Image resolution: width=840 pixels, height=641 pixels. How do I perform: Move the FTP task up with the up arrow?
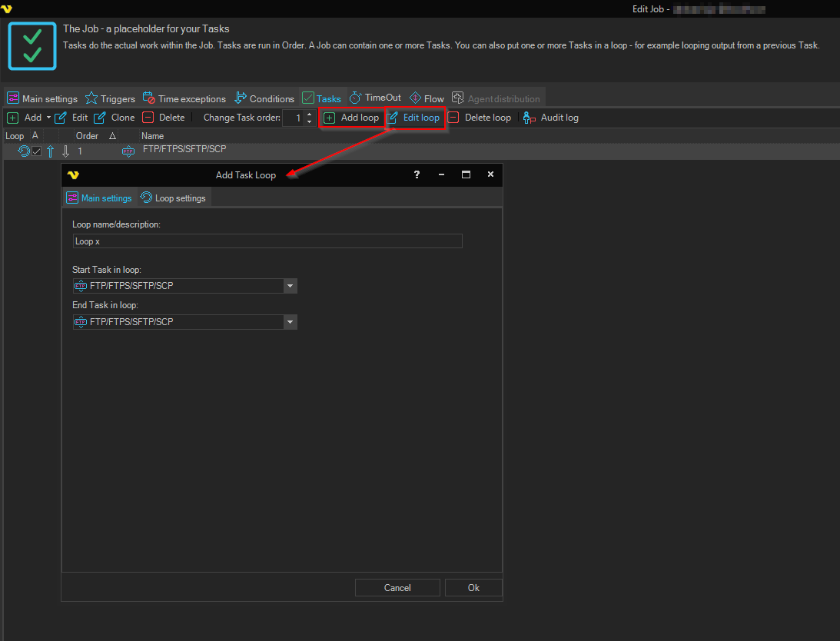coord(51,151)
